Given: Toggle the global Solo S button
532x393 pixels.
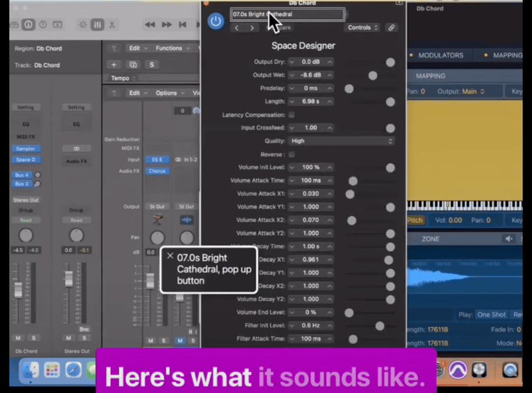Looking at the screenshot, I should click(152, 65).
